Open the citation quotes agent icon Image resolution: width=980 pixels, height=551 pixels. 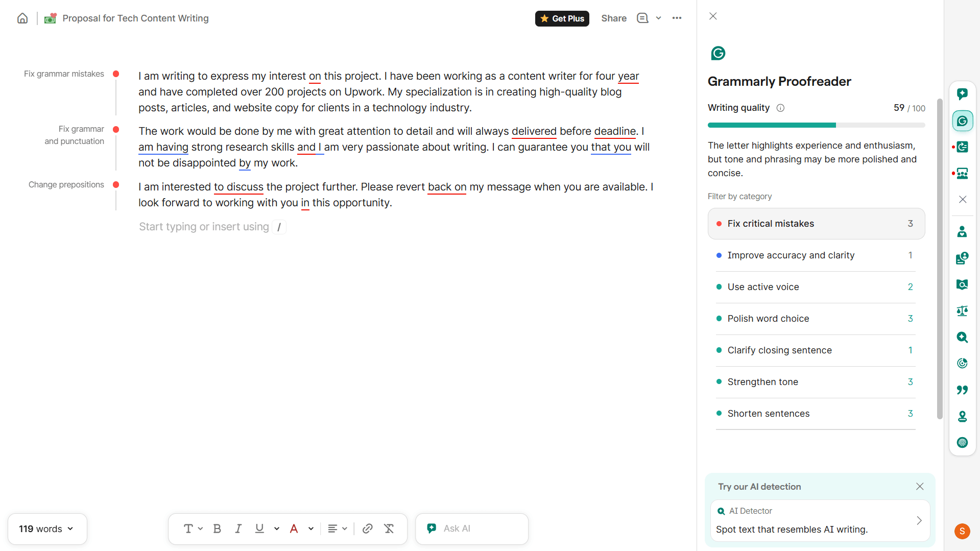point(962,390)
